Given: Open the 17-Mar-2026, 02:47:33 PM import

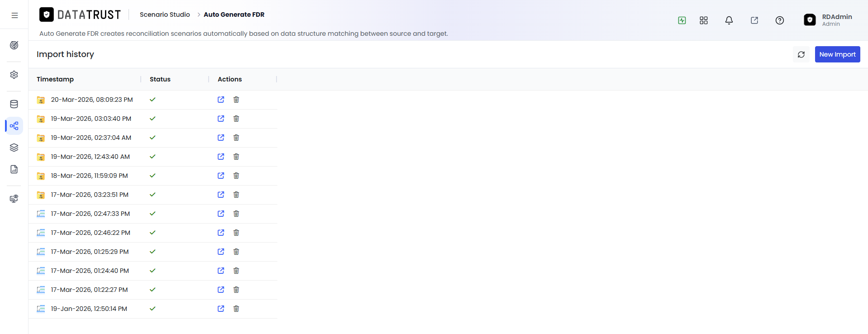Looking at the screenshot, I should (221, 214).
